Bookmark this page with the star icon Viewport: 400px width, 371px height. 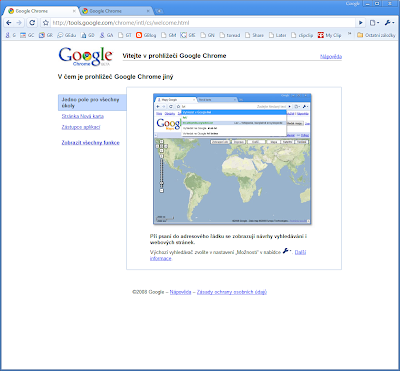click(46, 23)
